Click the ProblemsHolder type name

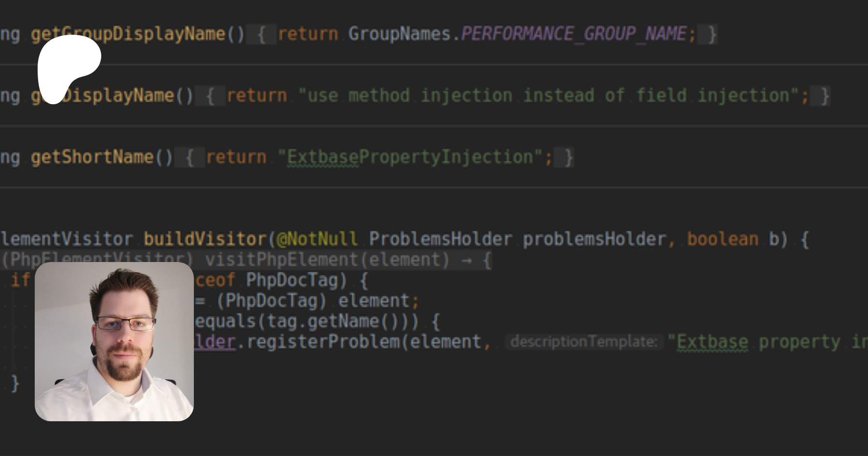(x=440, y=239)
